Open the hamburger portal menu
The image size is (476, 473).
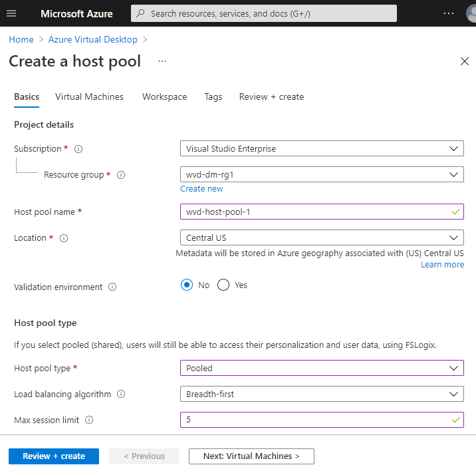(x=11, y=13)
